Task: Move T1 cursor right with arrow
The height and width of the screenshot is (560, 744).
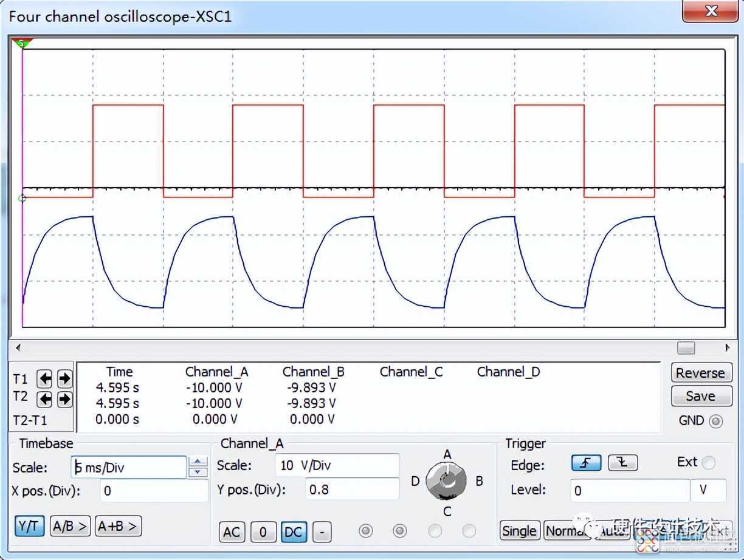Action: [x=64, y=379]
